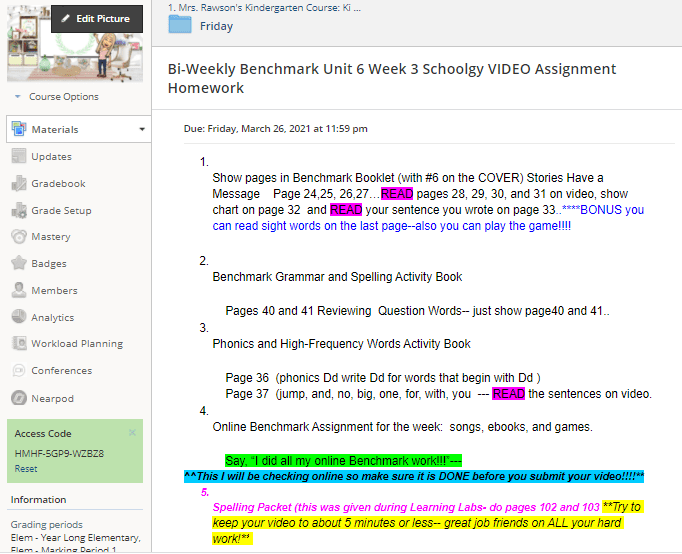Image resolution: width=682 pixels, height=554 pixels.
Task: Open Analytics page
Action: pyautogui.click(x=53, y=317)
